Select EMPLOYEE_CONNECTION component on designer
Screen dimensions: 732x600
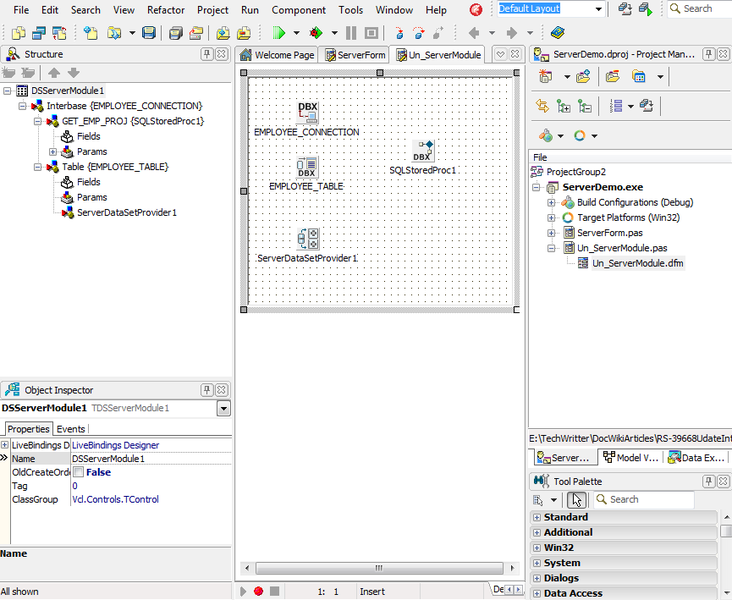307,113
